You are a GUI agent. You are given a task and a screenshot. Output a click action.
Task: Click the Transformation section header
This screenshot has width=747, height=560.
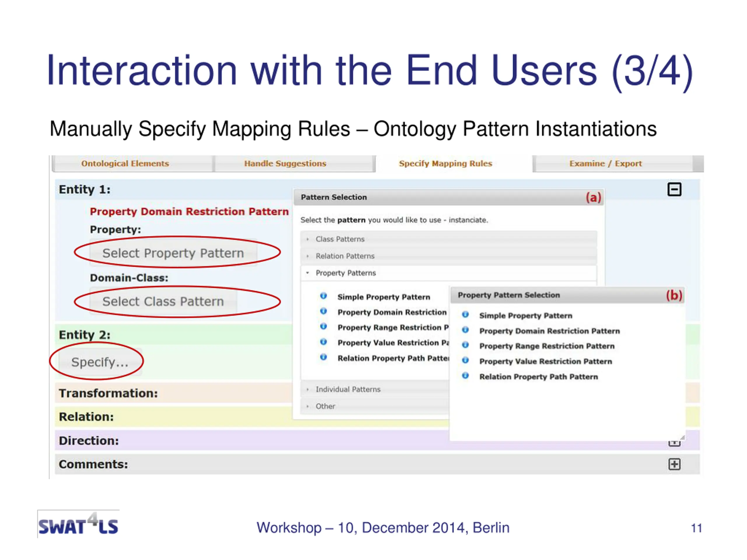(x=174, y=393)
